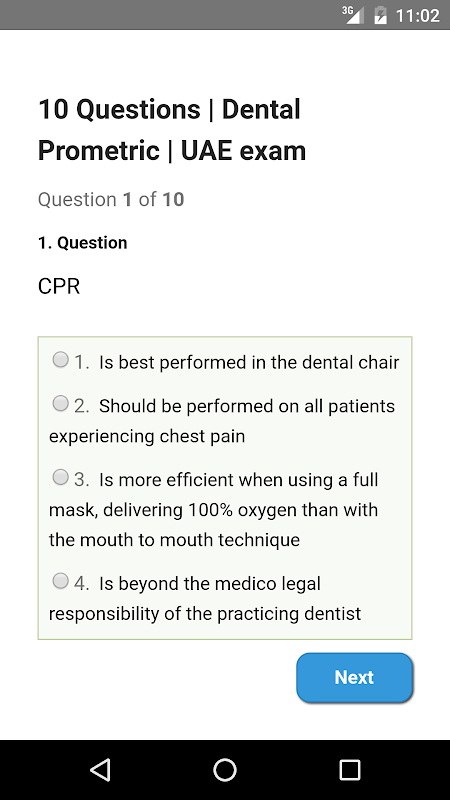Open recent apps with the square icon

click(349, 770)
